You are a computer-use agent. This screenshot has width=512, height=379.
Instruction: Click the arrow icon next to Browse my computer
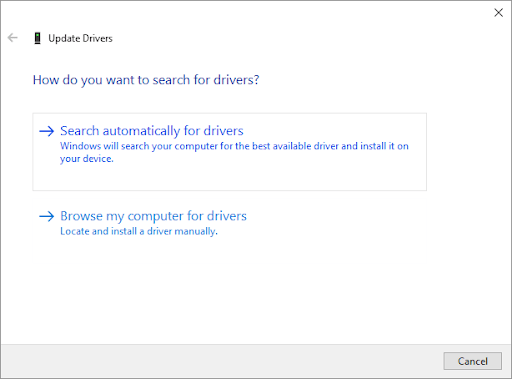pyautogui.click(x=46, y=216)
